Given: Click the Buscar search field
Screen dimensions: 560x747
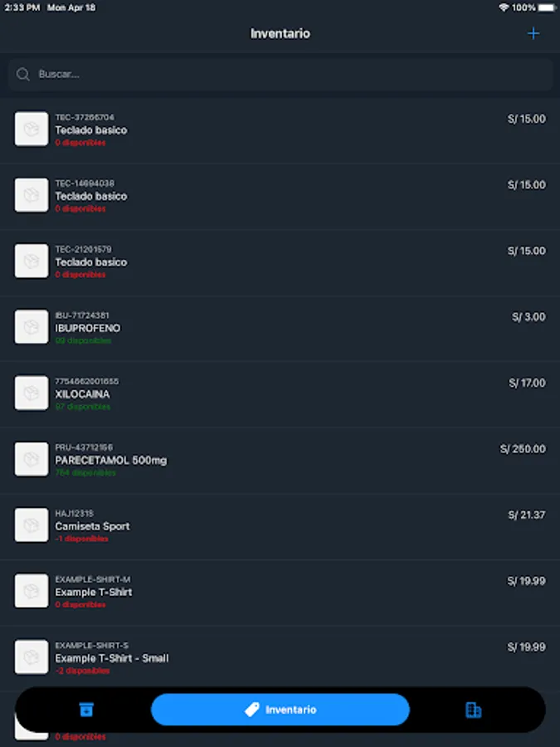Looking at the screenshot, I should coord(280,75).
